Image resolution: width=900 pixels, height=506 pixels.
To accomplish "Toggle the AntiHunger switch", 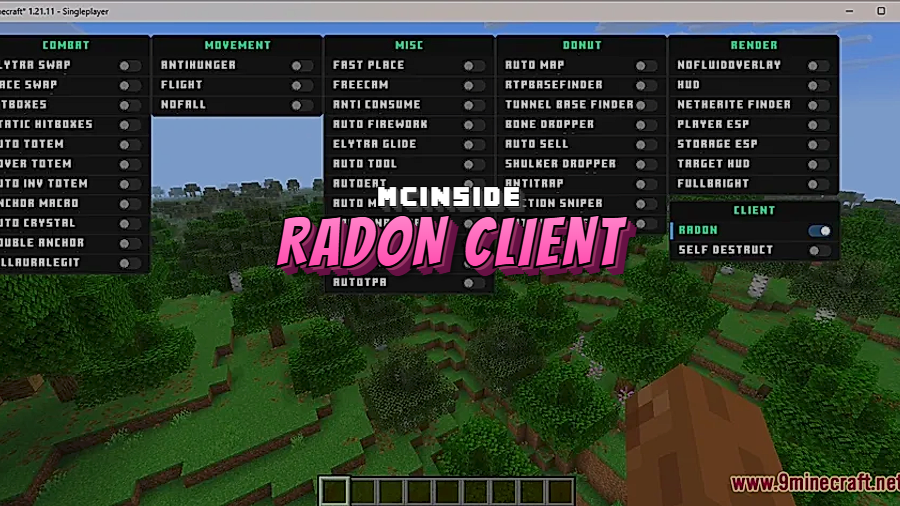I will pos(302,66).
